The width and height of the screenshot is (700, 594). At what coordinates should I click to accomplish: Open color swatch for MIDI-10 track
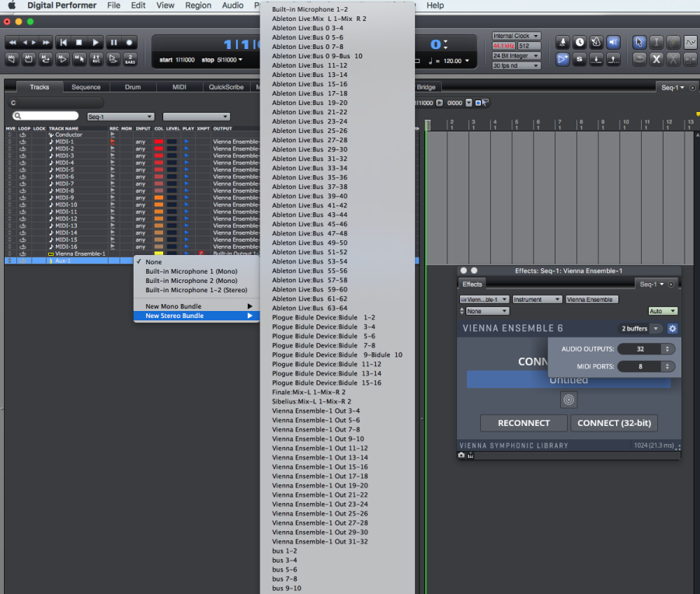[158, 205]
